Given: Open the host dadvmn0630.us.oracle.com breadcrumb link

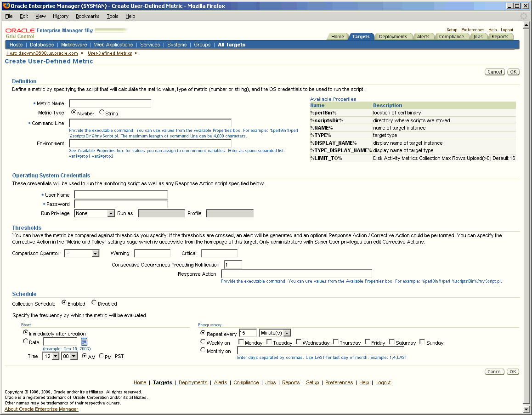Looking at the screenshot, I should pyautogui.click(x=42, y=53).
